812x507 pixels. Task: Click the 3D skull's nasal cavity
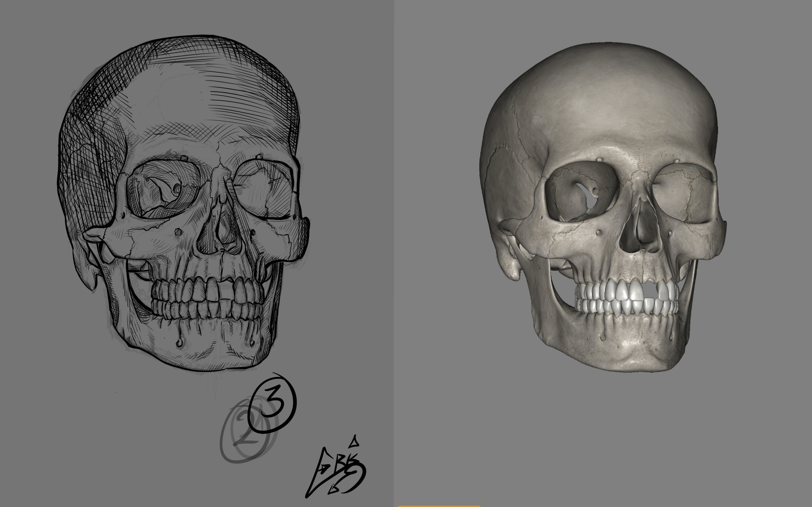(640, 231)
